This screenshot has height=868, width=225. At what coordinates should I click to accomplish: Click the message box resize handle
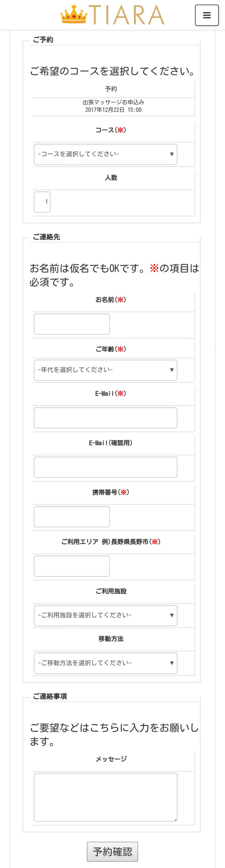[x=175, y=820]
